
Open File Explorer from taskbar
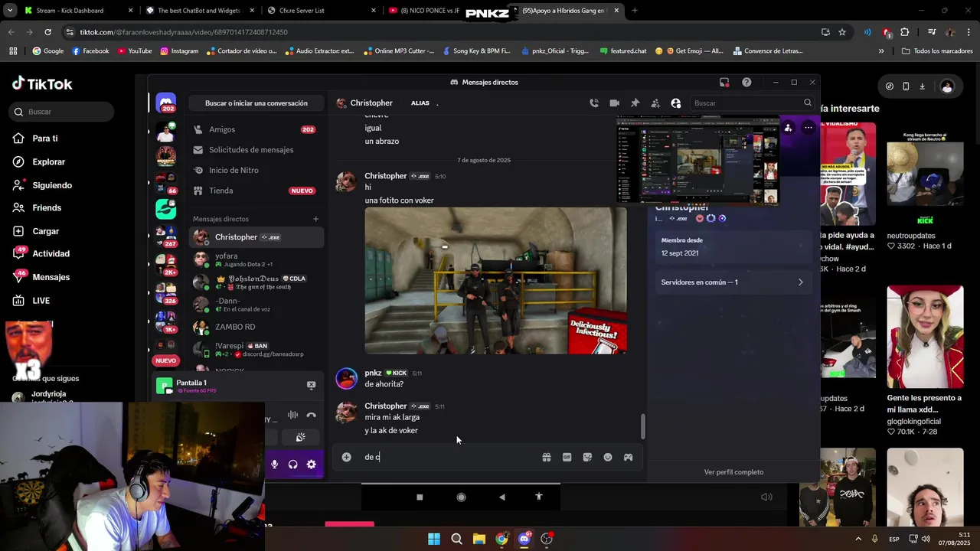tap(479, 539)
